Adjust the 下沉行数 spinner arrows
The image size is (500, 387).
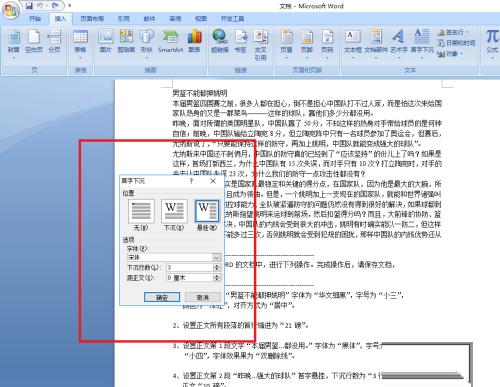[217, 267]
